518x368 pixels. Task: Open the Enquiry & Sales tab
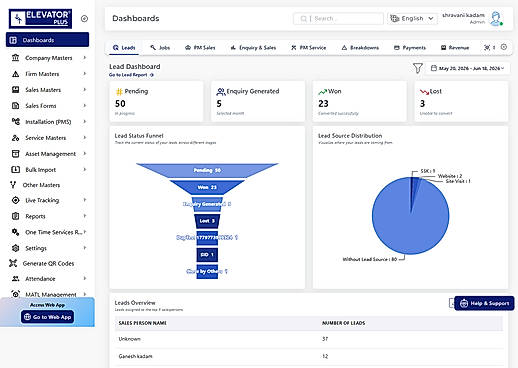(x=253, y=48)
